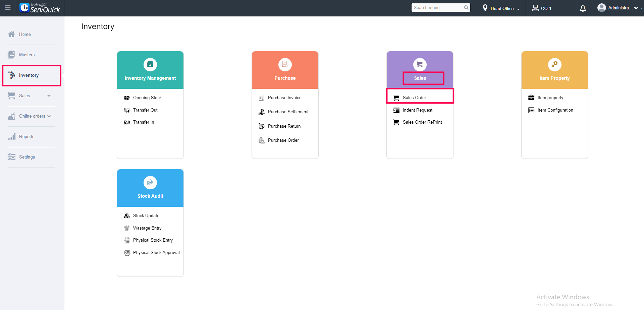Screen dimensions: 644x310
Task: Click the Item Property gears icon
Action: [x=555, y=65]
